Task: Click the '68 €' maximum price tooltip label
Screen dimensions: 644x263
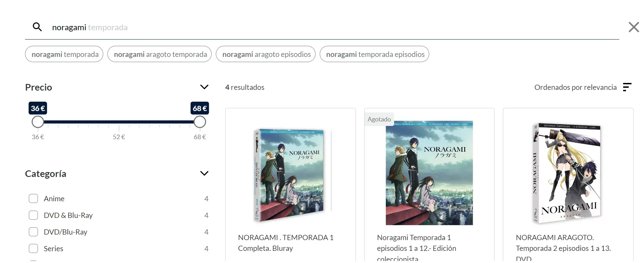Action: click(x=200, y=108)
